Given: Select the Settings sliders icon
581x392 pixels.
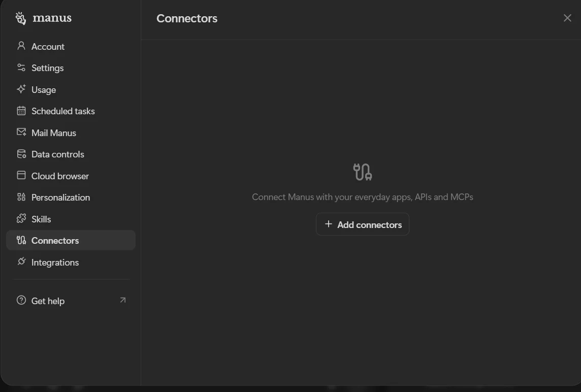Looking at the screenshot, I should pos(21,68).
